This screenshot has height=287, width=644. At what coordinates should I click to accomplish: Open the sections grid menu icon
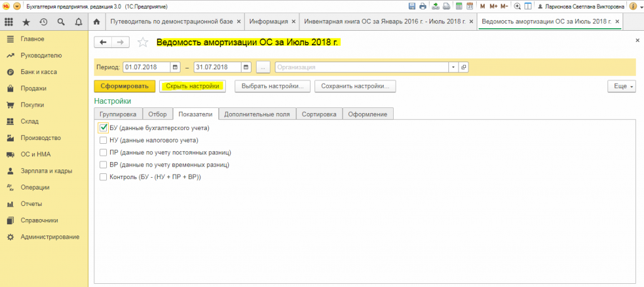(x=9, y=22)
